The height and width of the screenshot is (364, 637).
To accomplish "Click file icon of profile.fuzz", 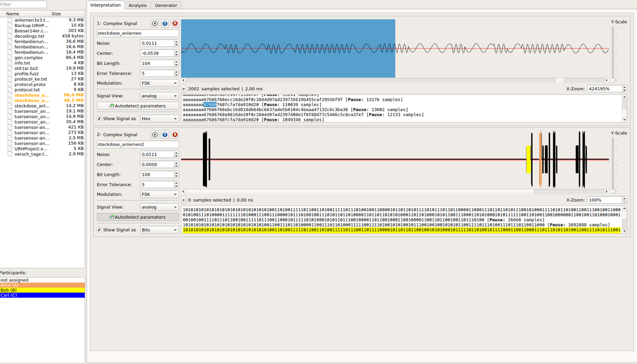I will [x=10, y=74].
